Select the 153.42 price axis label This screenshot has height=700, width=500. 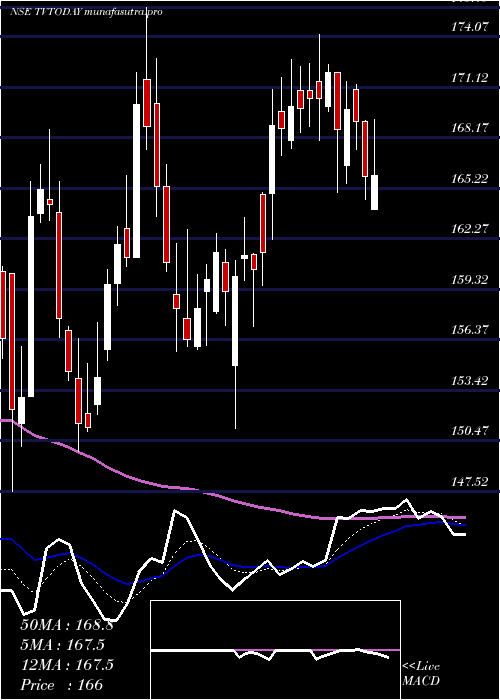(469, 381)
